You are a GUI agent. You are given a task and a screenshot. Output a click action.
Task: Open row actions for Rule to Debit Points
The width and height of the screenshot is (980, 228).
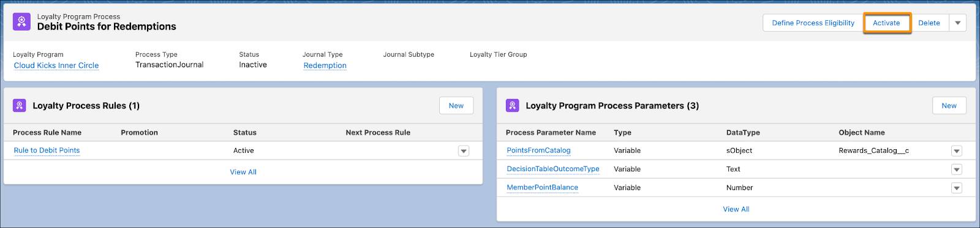[x=464, y=151]
